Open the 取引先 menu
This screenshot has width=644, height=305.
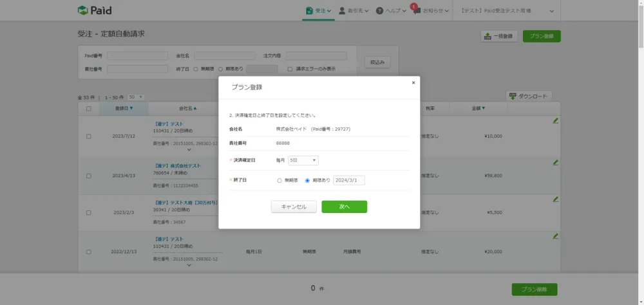click(353, 11)
